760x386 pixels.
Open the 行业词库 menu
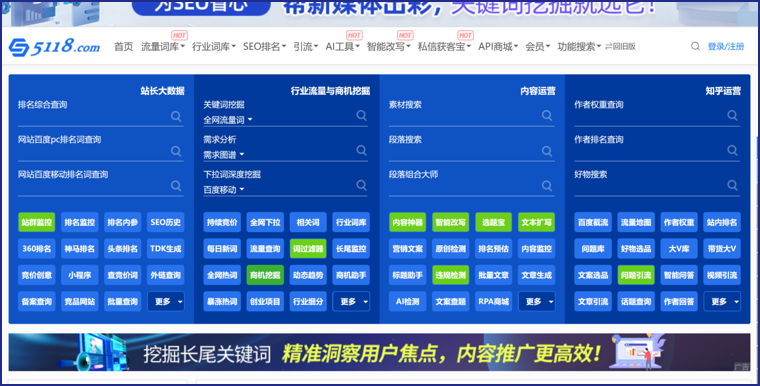tap(214, 47)
